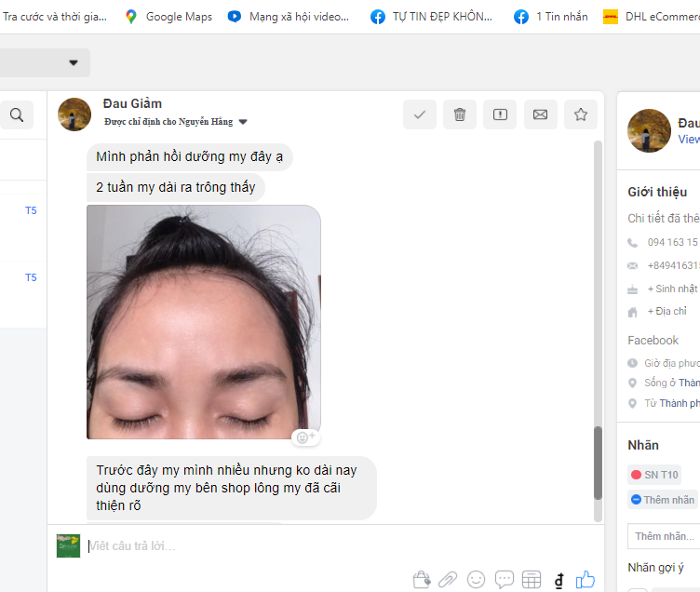Click the Thêm nhãn suggested label
The height and width of the screenshot is (592, 700).
[663, 500]
